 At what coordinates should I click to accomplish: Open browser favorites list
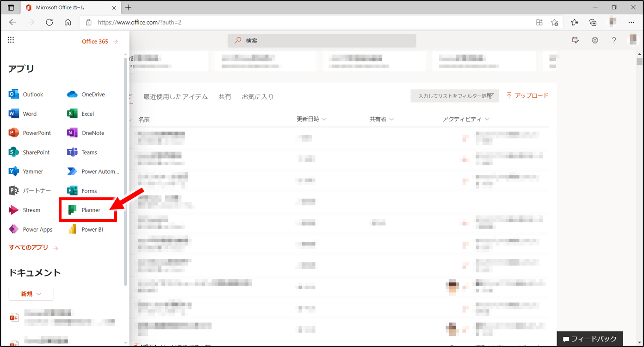click(x=575, y=22)
